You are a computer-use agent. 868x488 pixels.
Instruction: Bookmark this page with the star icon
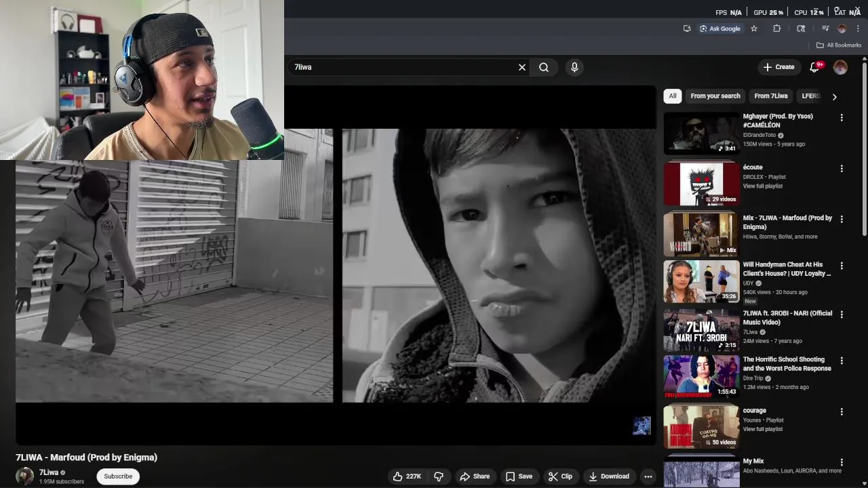click(x=754, y=28)
